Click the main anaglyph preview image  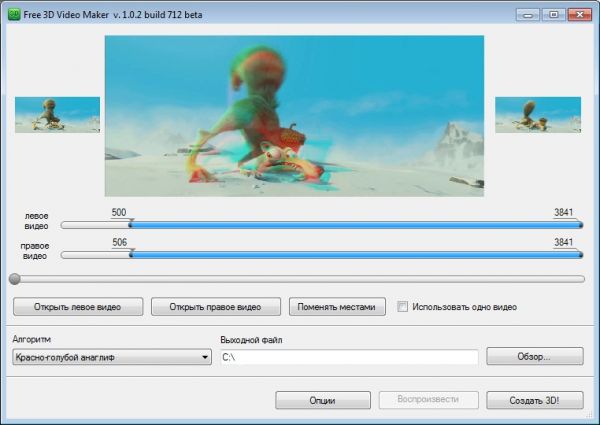coord(294,116)
